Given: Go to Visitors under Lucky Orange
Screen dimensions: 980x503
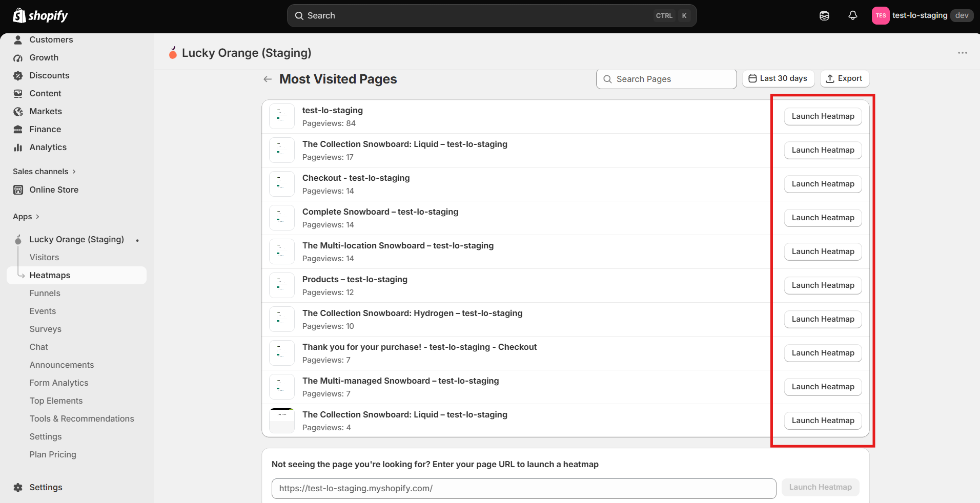Looking at the screenshot, I should tap(44, 257).
